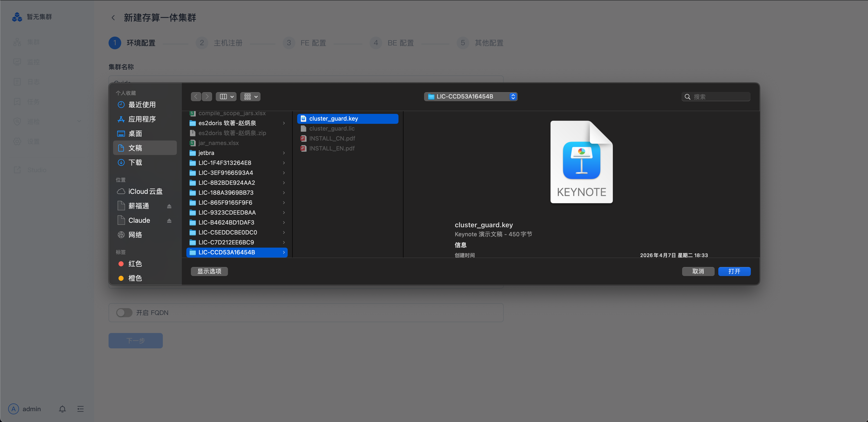Screen dimensions: 868x422
Task: Go forward in the file dialog history
Action: (207, 97)
